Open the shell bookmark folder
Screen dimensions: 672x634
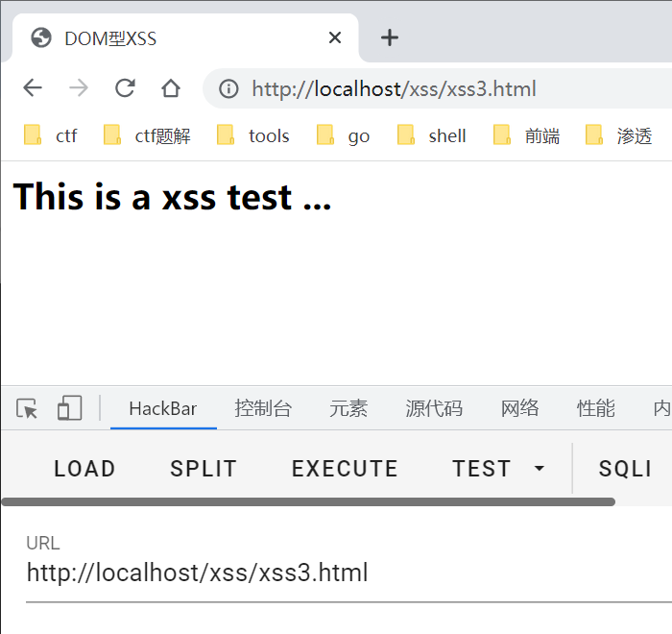pos(431,135)
